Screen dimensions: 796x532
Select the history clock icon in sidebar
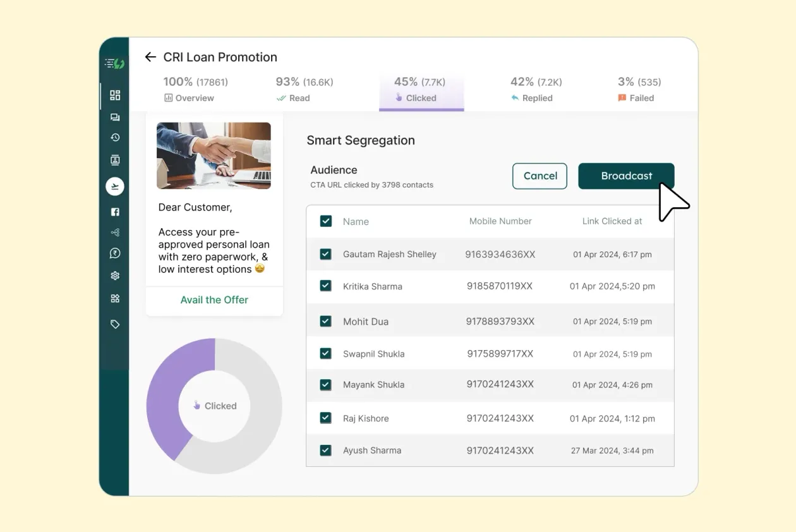115,137
